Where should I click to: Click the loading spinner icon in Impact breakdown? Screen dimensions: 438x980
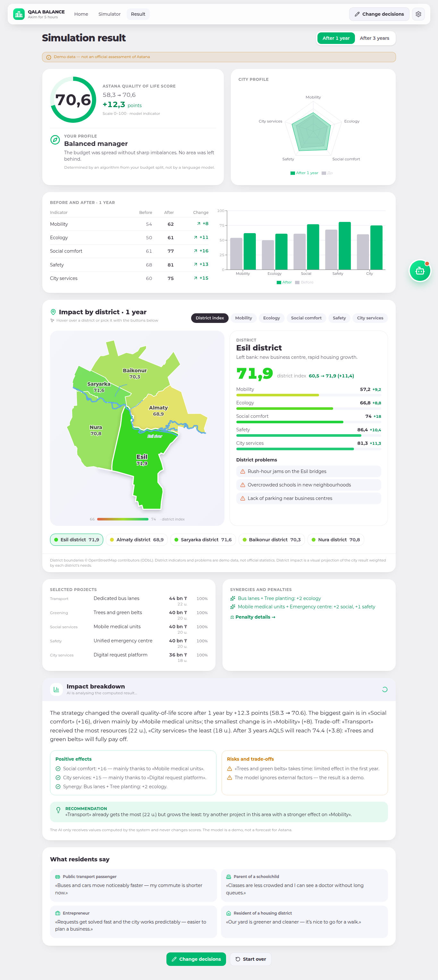[x=385, y=689]
